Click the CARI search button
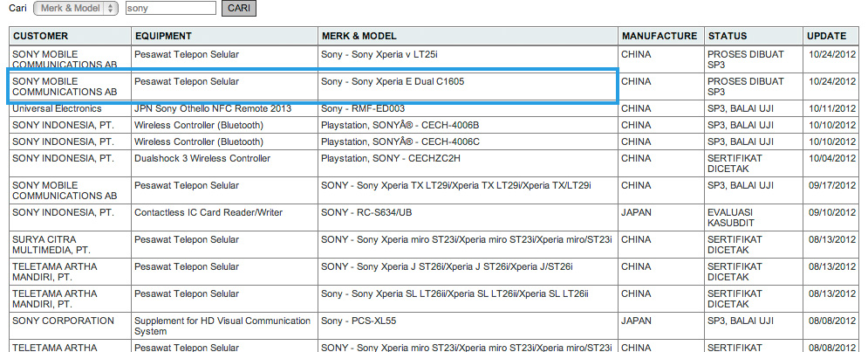Viewport: 868px width, 352px height. coord(238,9)
